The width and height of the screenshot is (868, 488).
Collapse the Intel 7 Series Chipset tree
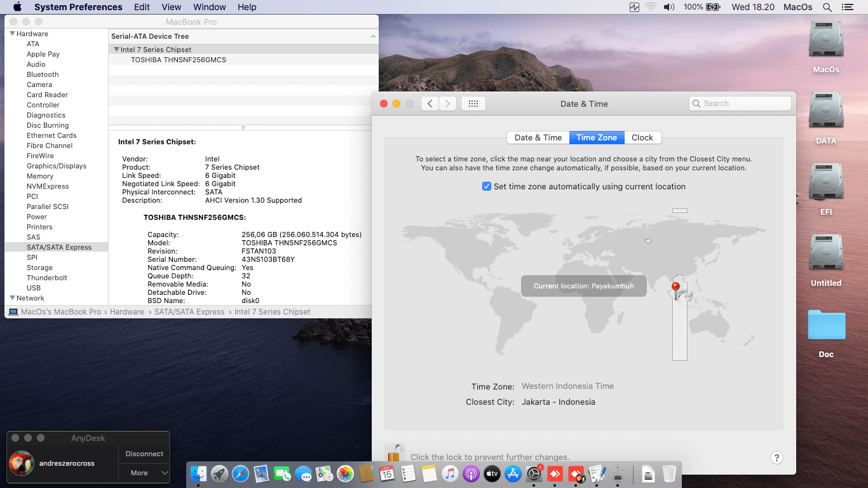pos(116,50)
